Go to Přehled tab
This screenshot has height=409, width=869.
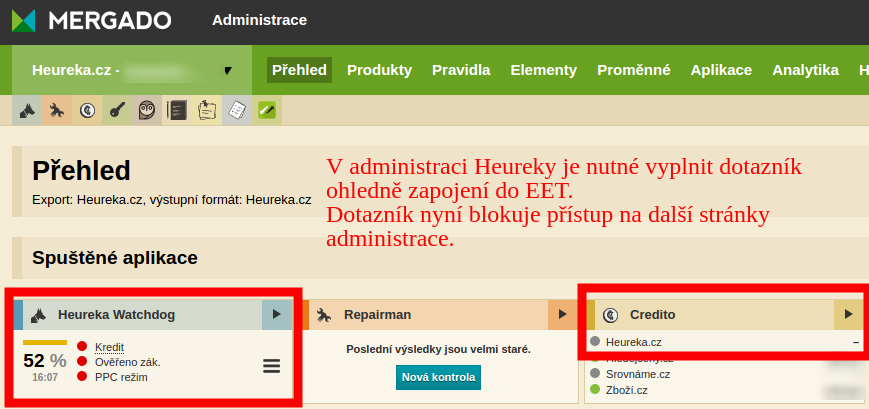click(299, 70)
